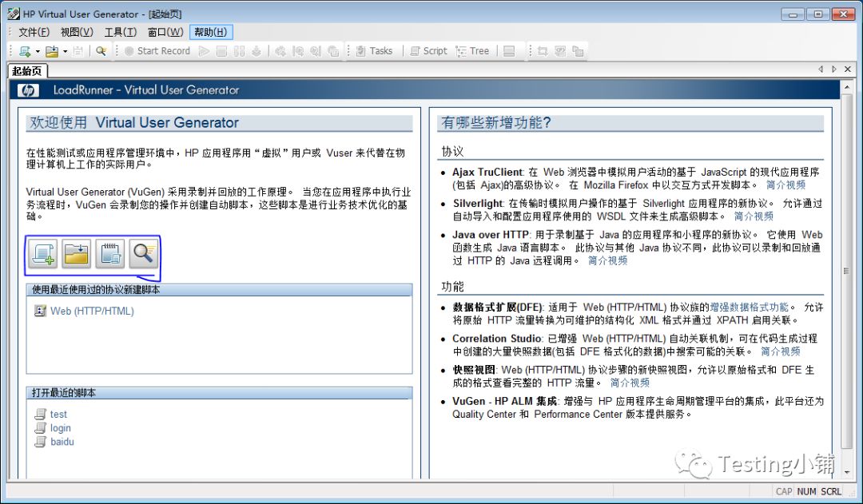Switch to Tree view in the toolbar
The width and height of the screenshot is (863, 504).
[473, 51]
